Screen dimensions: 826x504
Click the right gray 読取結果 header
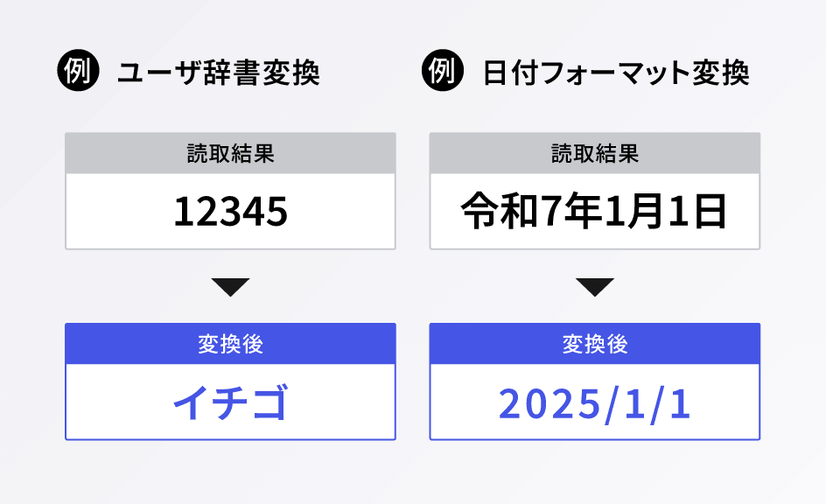[x=595, y=153]
